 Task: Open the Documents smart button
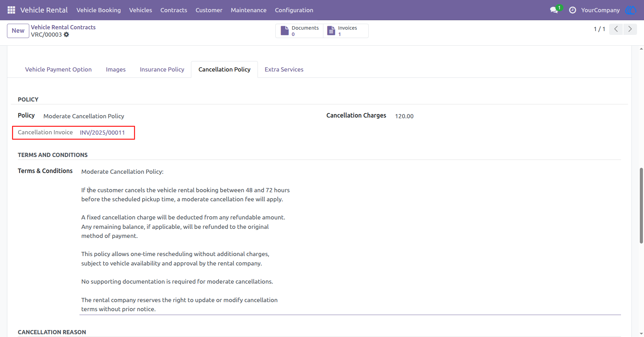(x=299, y=31)
